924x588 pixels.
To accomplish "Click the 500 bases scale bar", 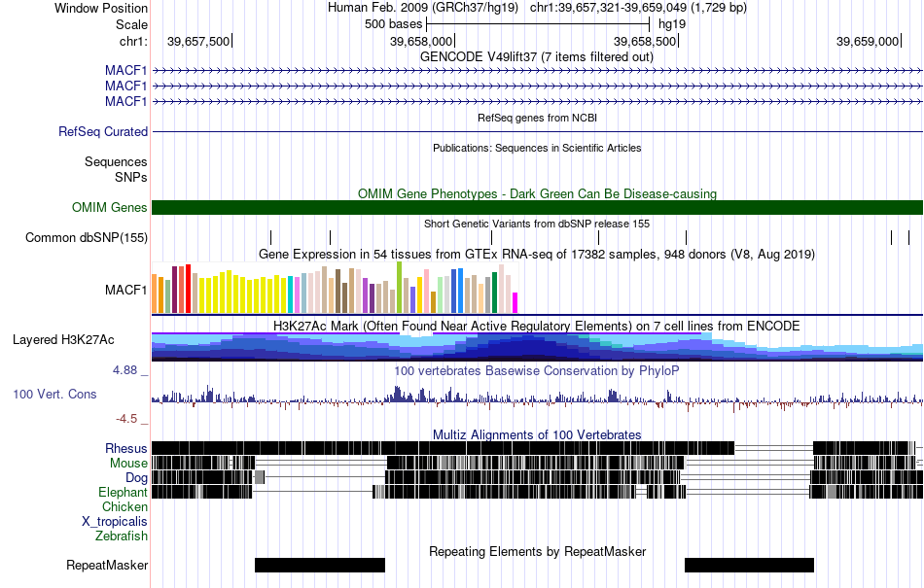I will click(538, 24).
